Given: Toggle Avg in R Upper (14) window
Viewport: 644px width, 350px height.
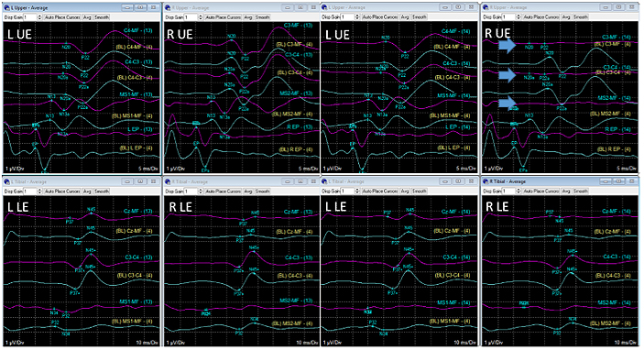Looking at the screenshot, I should [x=566, y=17].
